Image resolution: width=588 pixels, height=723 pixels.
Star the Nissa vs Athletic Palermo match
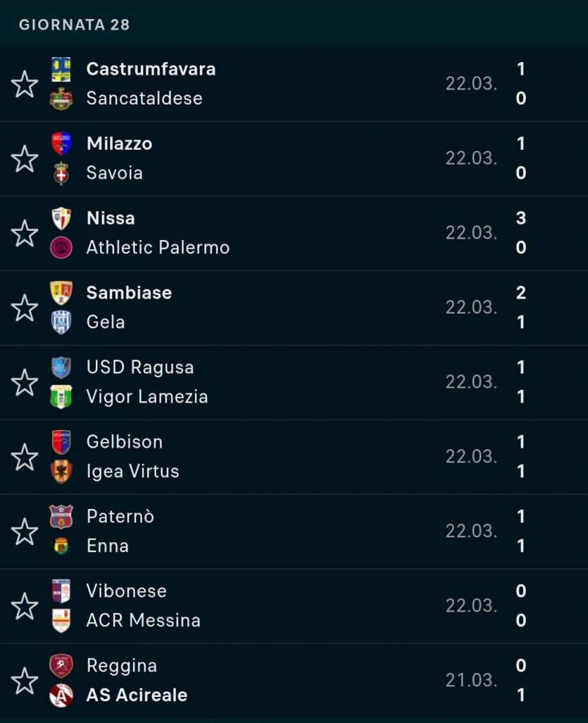(x=25, y=233)
